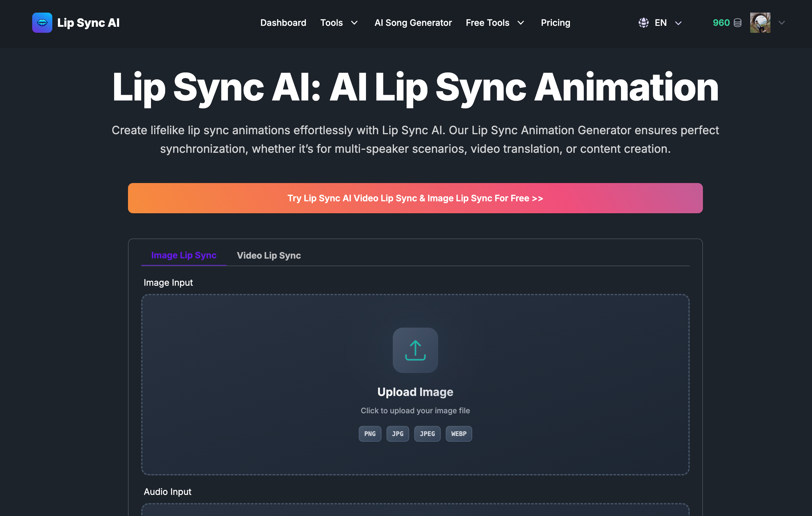This screenshot has height=516, width=812.
Task: Select the JPG format badge
Action: [397, 434]
